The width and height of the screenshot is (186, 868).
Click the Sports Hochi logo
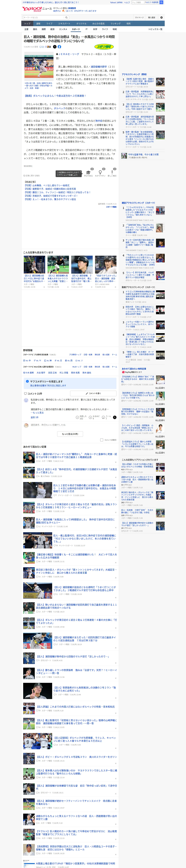click(x=104, y=47)
